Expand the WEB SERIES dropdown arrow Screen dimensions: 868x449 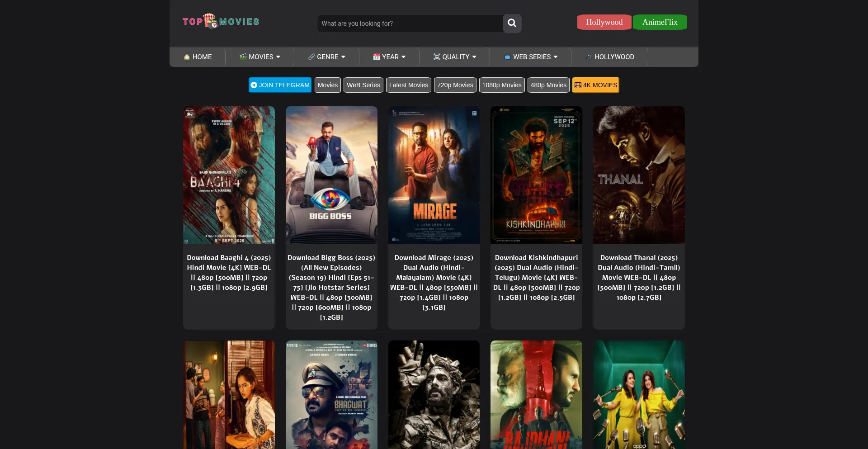(x=556, y=57)
